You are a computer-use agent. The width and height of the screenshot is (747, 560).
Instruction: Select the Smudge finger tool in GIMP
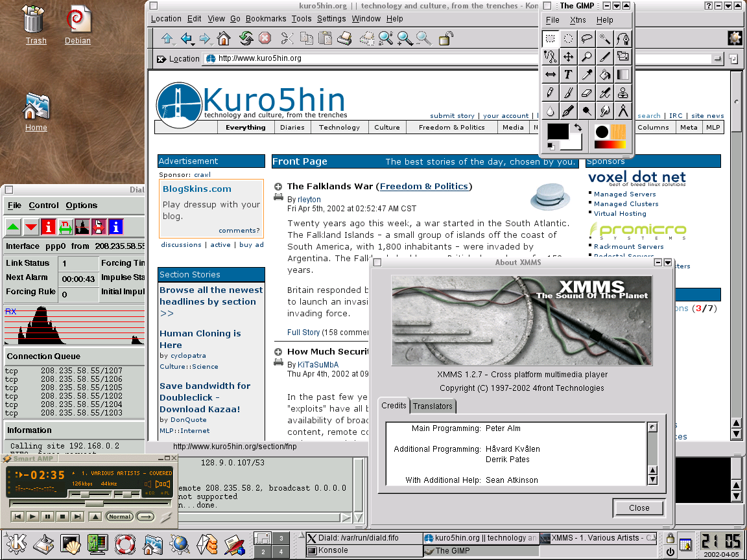pyautogui.click(x=604, y=111)
